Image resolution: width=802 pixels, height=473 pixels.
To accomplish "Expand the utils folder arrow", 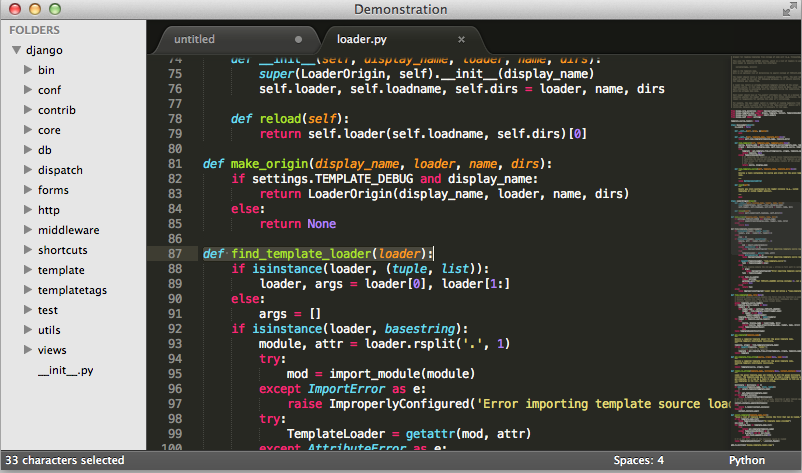I will coord(28,329).
